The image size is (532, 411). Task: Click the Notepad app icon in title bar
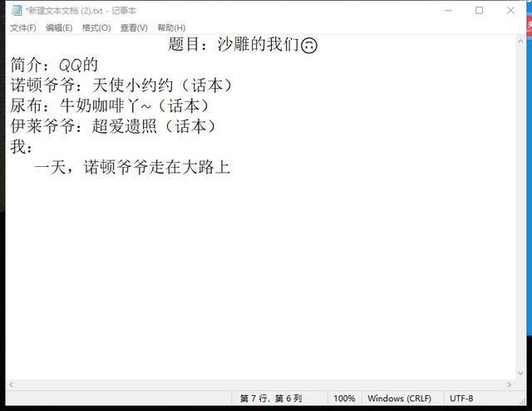pyautogui.click(x=16, y=10)
